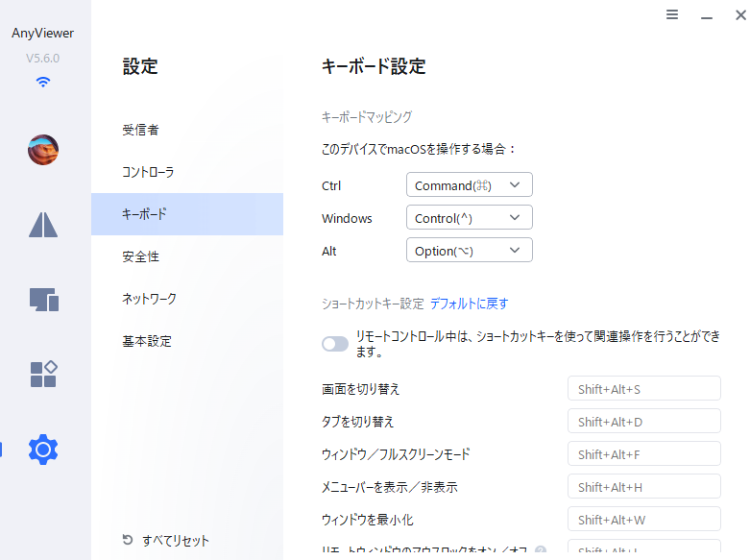Select the キーボード settings tab

[x=187, y=214]
